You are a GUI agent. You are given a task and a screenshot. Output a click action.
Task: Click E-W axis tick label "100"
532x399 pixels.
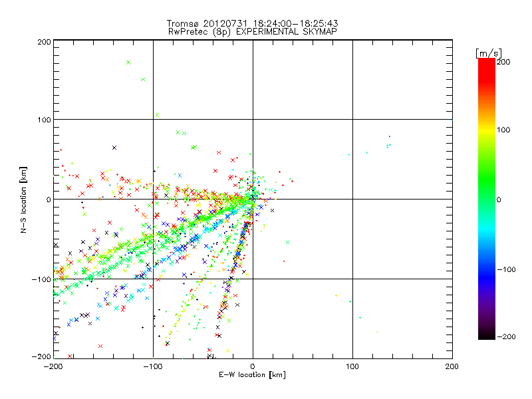(352, 366)
